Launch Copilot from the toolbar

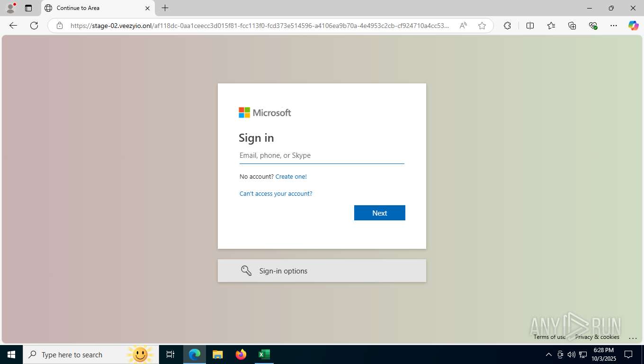pyautogui.click(x=634, y=26)
